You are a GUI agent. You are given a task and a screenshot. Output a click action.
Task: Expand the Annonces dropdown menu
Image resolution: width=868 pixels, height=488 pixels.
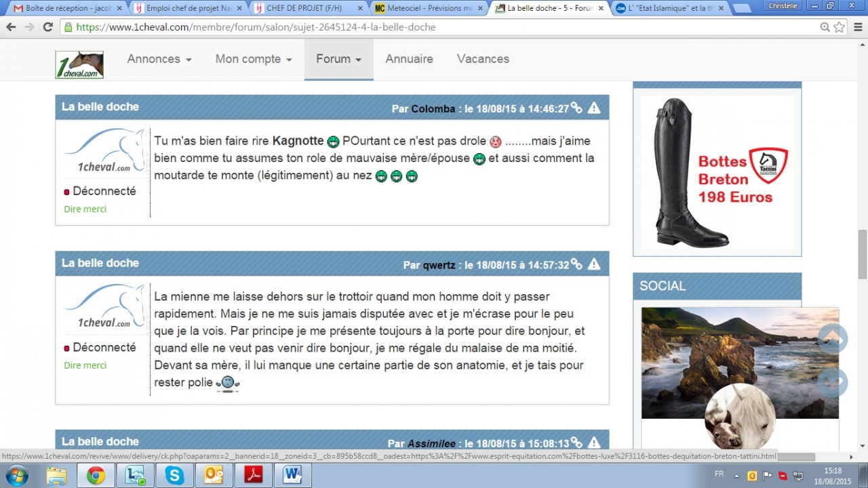[159, 59]
